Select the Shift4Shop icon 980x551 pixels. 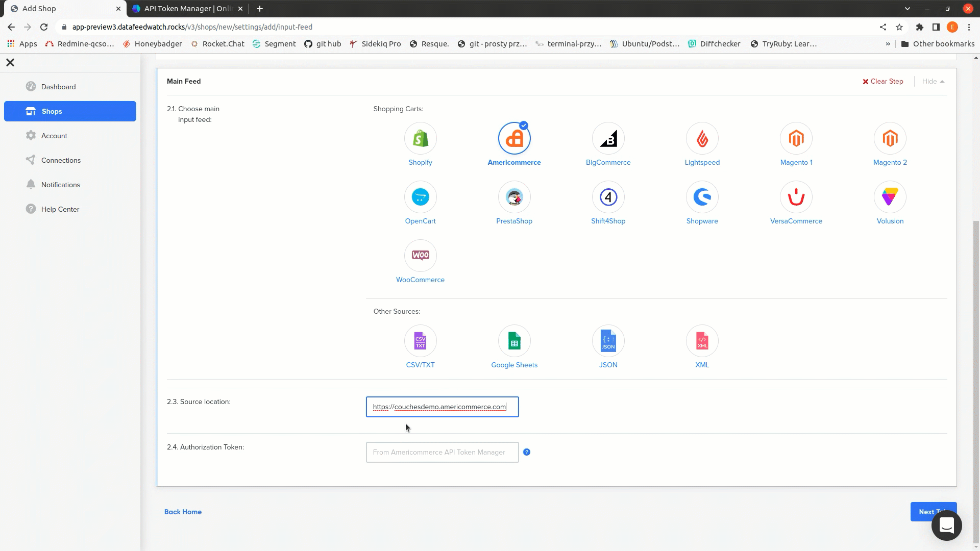[608, 197]
